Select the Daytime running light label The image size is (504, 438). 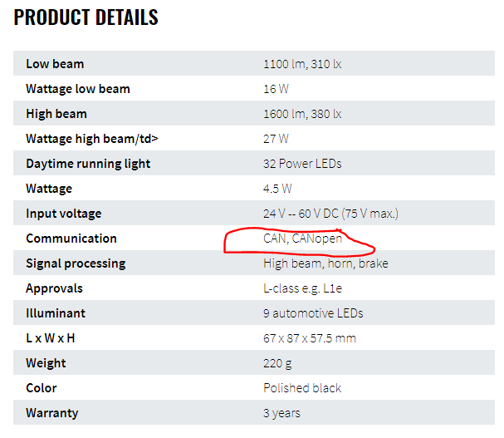point(88,164)
